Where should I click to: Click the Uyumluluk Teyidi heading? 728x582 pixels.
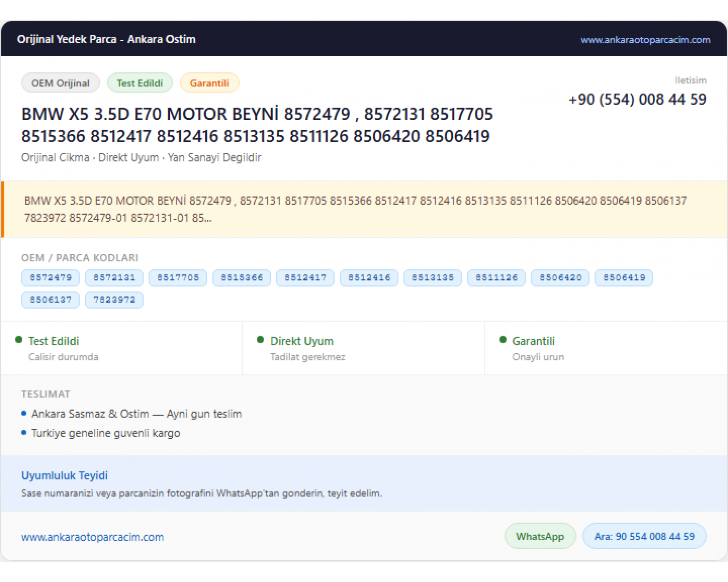pos(65,475)
